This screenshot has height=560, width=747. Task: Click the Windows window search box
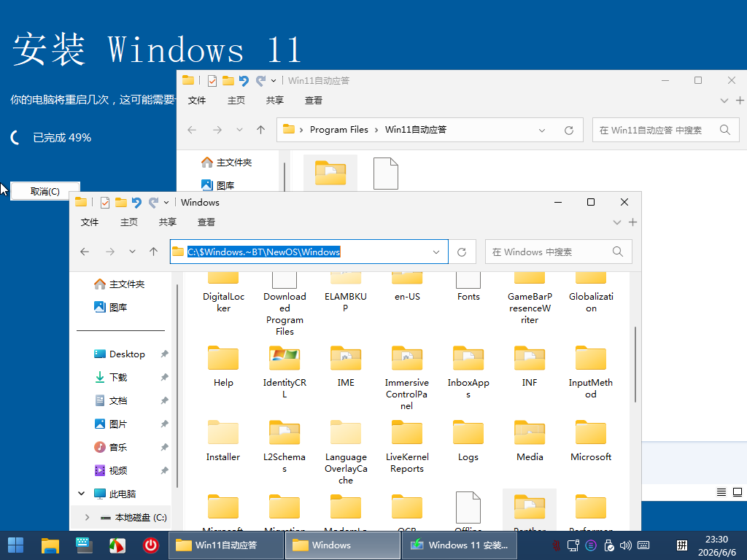(558, 252)
